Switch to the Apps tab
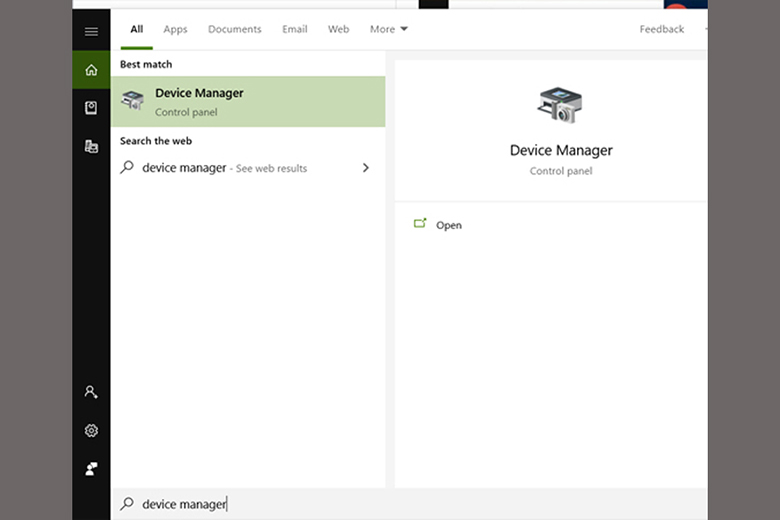The image size is (780, 520). [x=175, y=29]
